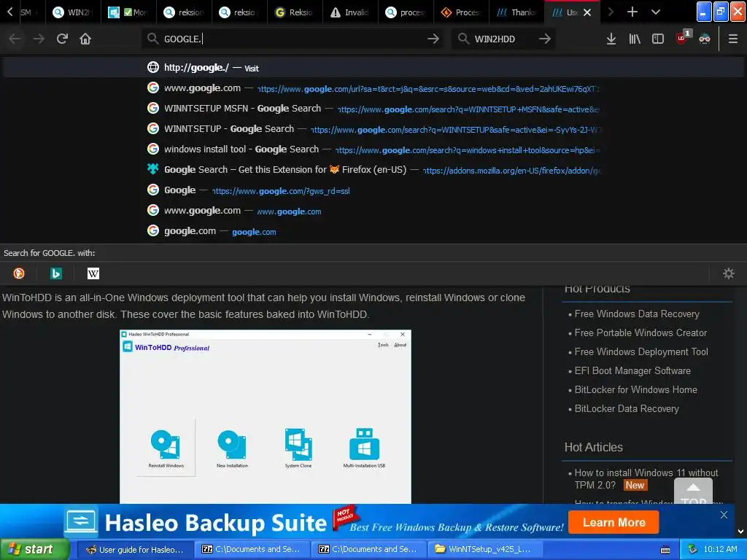This screenshot has width=747, height=560.
Task: Toggle the browser sidebar
Action: (x=658, y=39)
